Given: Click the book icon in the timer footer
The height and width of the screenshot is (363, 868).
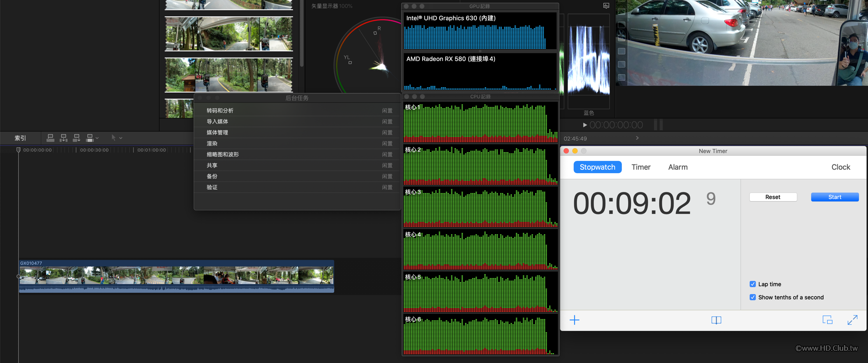Looking at the screenshot, I should coord(716,320).
